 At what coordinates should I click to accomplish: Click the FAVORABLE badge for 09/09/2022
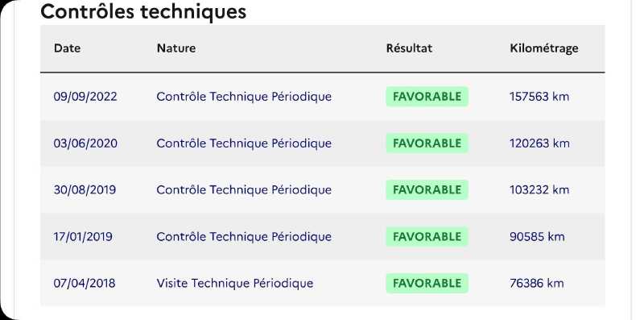[427, 97]
